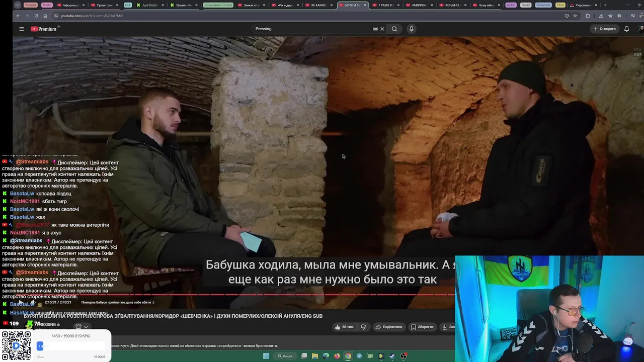Save the video with Зберегти

[x=422, y=327]
